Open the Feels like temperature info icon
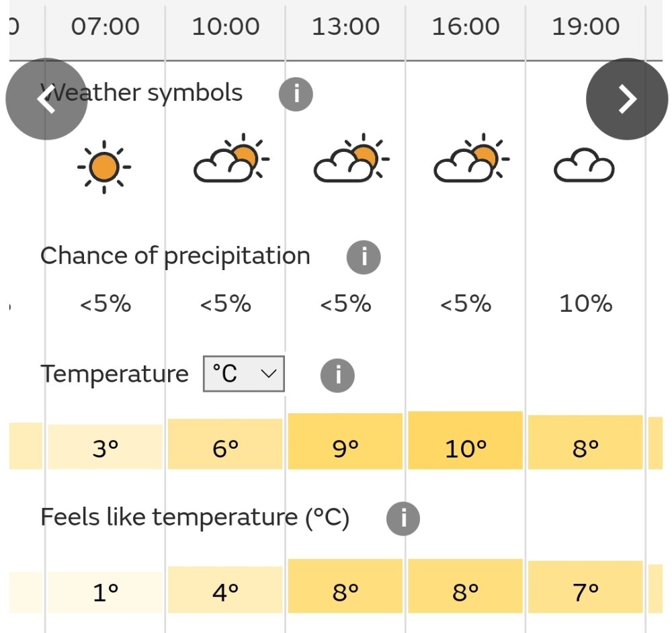Screen dimensions: 672x633 click(403, 519)
